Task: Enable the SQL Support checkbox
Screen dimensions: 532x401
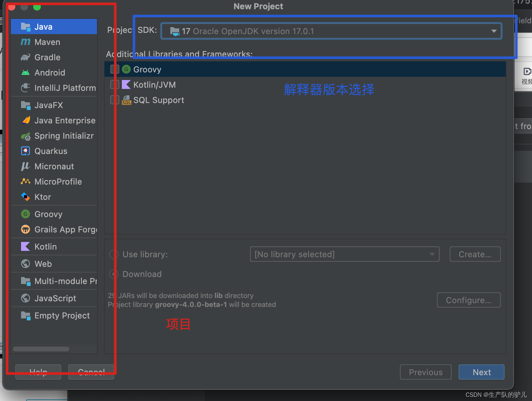Action: 115,100
